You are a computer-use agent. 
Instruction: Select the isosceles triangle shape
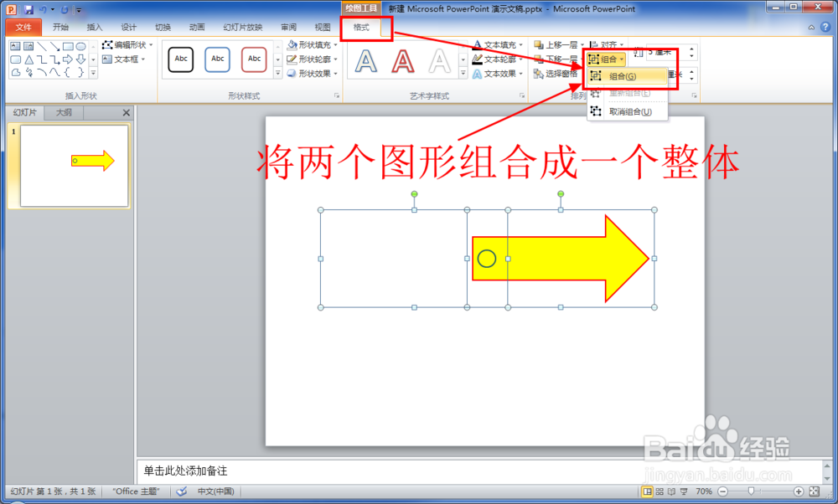(x=28, y=59)
